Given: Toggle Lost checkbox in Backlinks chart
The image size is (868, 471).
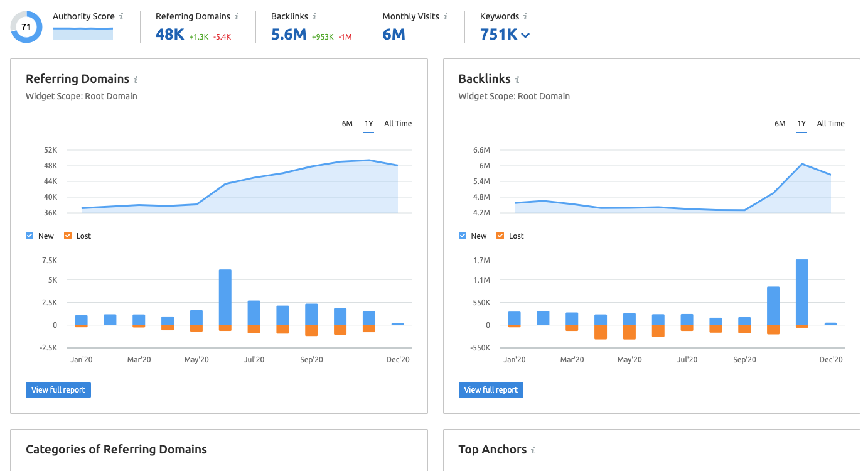Looking at the screenshot, I should point(500,236).
